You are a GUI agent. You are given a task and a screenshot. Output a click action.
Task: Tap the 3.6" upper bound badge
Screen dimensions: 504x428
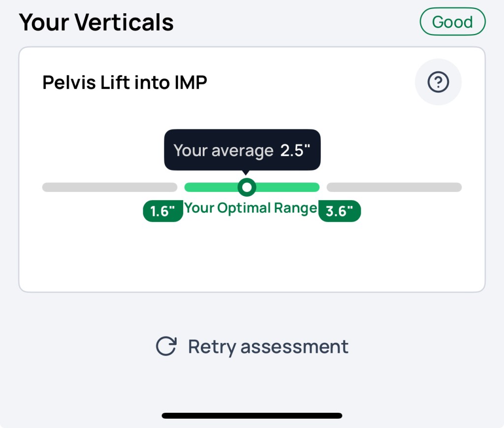(x=340, y=211)
